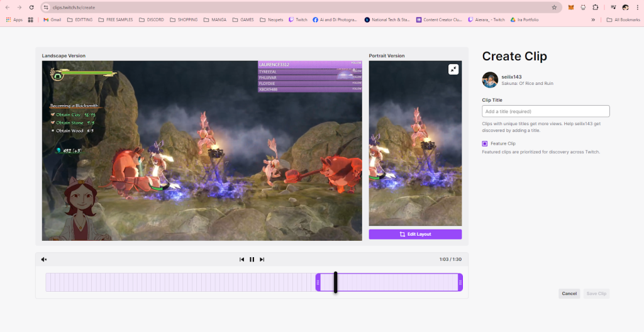This screenshot has height=332, width=644.
Task: Cancel the clip creation
Action: 569,294
